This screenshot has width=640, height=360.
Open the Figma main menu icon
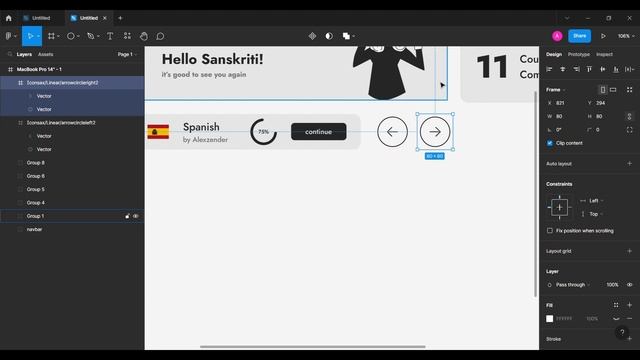point(9,36)
